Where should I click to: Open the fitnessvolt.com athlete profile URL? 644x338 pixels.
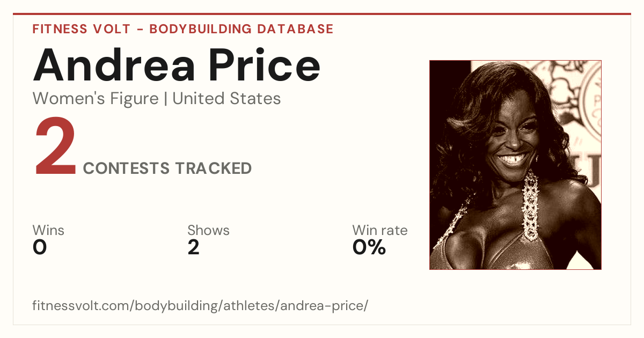click(x=200, y=306)
